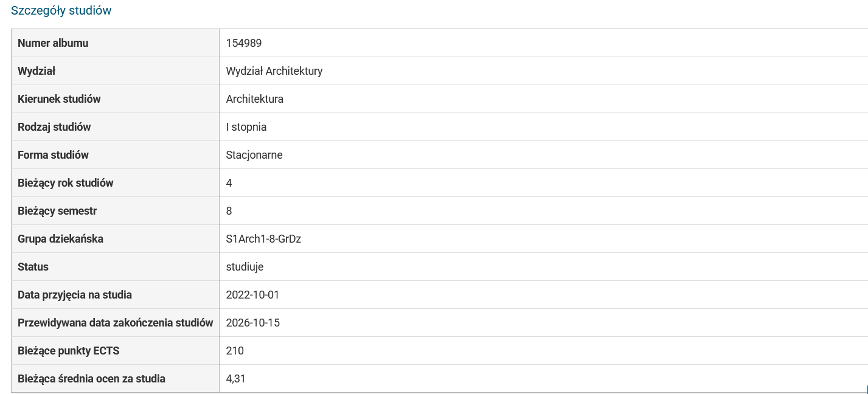Screen dimensions: 868x394
Task: Click the expected end date 2026-10-15
Action: tap(252, 323)
